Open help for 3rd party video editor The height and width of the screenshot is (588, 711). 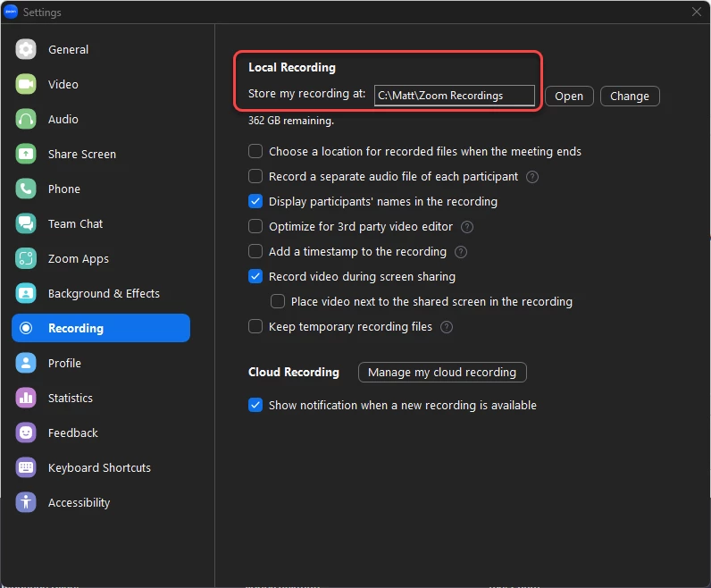(467, 227)
